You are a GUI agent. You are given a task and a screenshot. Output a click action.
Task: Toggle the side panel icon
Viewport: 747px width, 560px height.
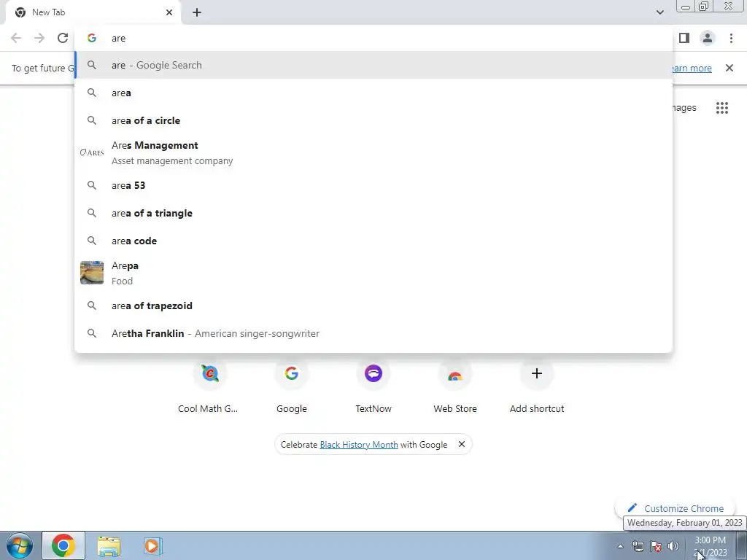pos(684,38)
